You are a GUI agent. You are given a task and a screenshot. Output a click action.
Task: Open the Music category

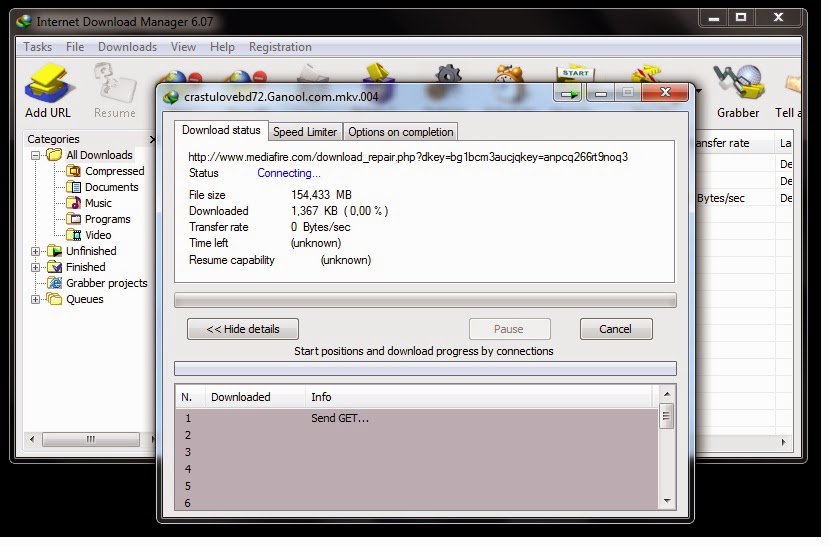(98, 203)
